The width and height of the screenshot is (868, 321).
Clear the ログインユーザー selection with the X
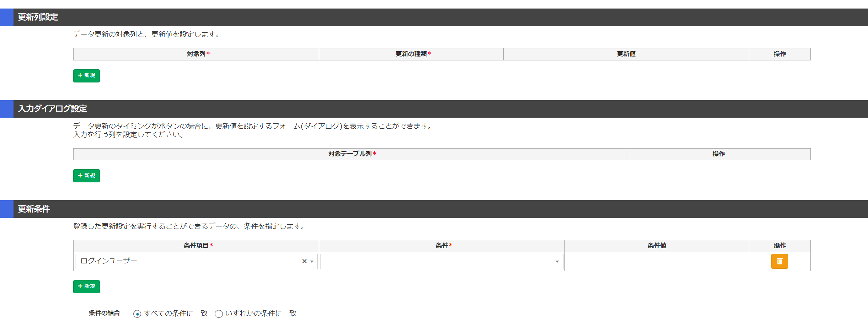[x=304, y=261]
